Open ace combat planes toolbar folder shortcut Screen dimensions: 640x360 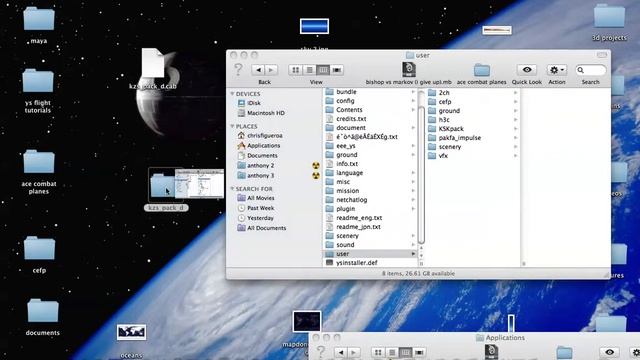click(x=482, y=70)
